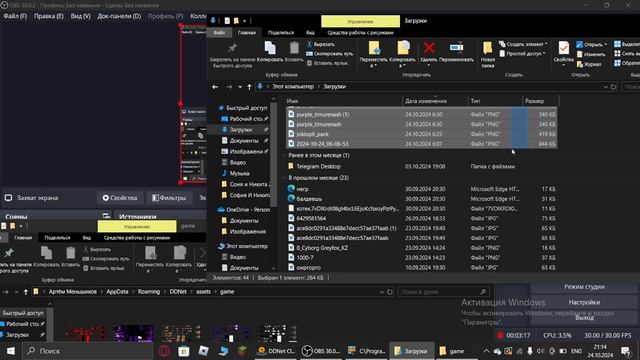Select red thumbnail in game folder
Viewport: 640px width, 360px height.
(85, 333)
